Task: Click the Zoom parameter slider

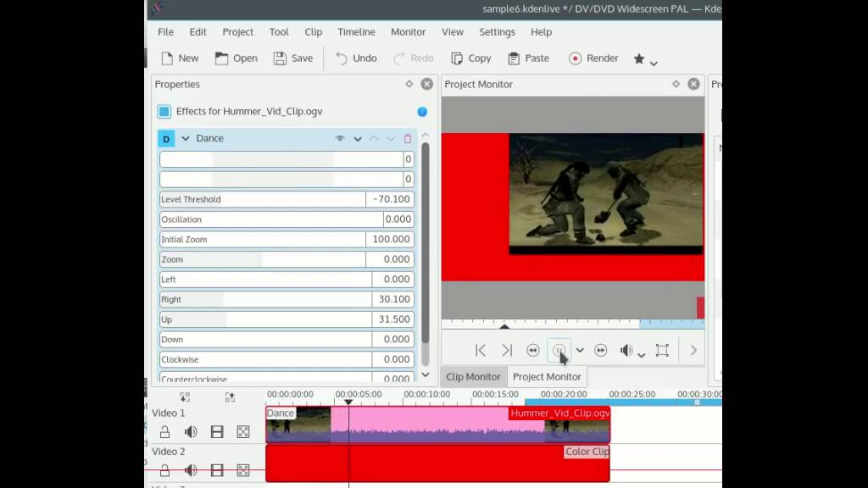Action: [263, 259]
